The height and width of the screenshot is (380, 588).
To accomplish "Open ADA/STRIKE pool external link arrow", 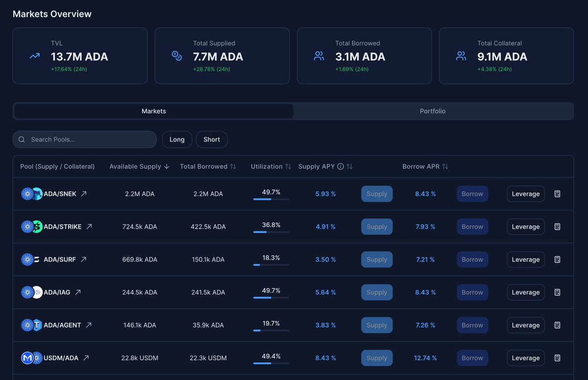I will (89, 227).
